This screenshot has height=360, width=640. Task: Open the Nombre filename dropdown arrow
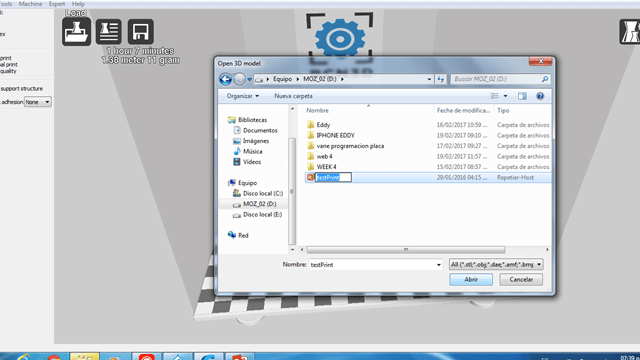[x=439, y=265]
